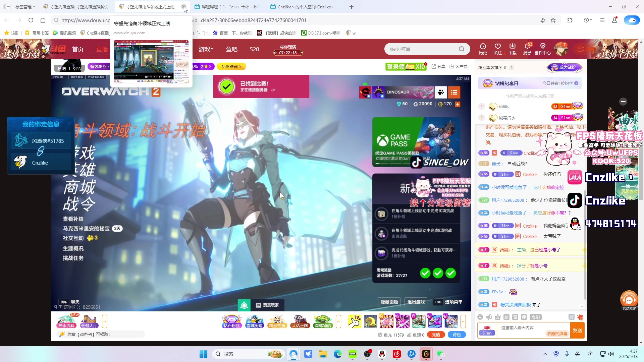Open the browser extensions puzzle icon
The width and height of the screenshot is (644, 362).
[570, 20]
